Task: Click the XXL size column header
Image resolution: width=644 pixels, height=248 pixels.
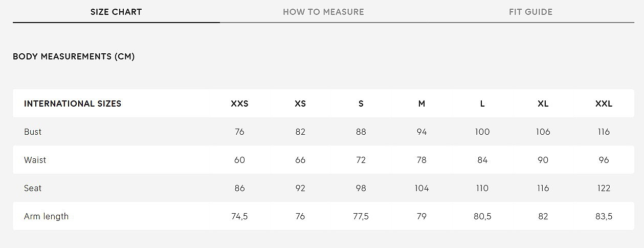Action: click(604, 104)
